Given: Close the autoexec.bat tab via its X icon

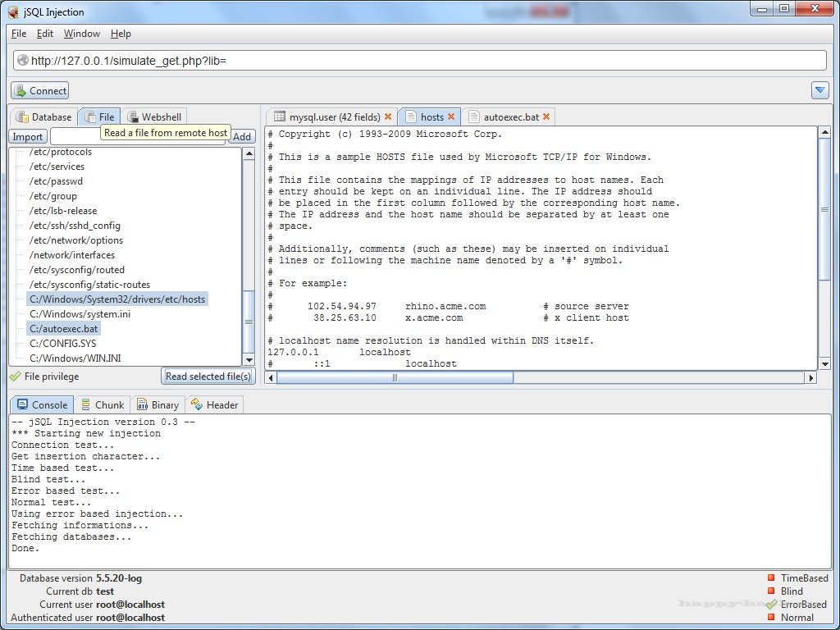Looking at the screenshot, I should pos(546,117).
